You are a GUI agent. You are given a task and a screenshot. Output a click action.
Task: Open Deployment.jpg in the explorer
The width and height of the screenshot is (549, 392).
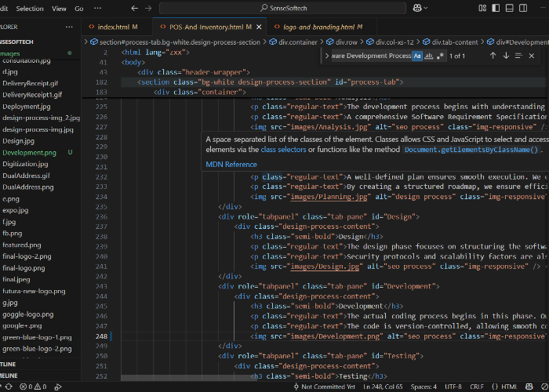26,107
